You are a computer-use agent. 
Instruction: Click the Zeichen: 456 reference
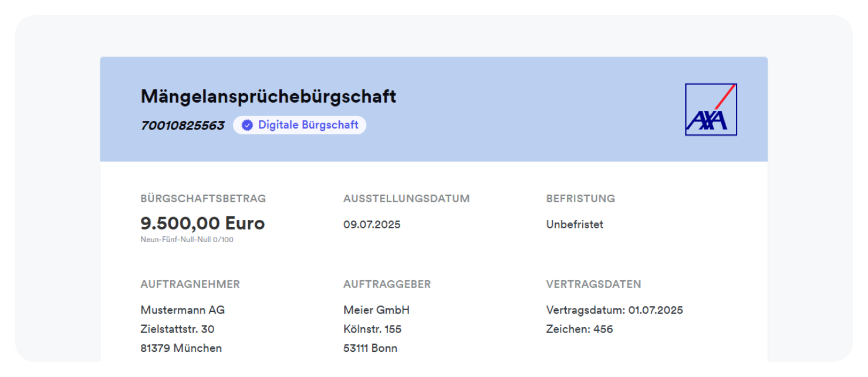(578, 329)
